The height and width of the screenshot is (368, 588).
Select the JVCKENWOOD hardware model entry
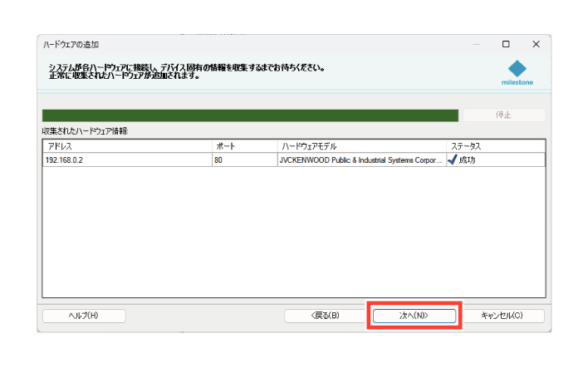[361, 159]
